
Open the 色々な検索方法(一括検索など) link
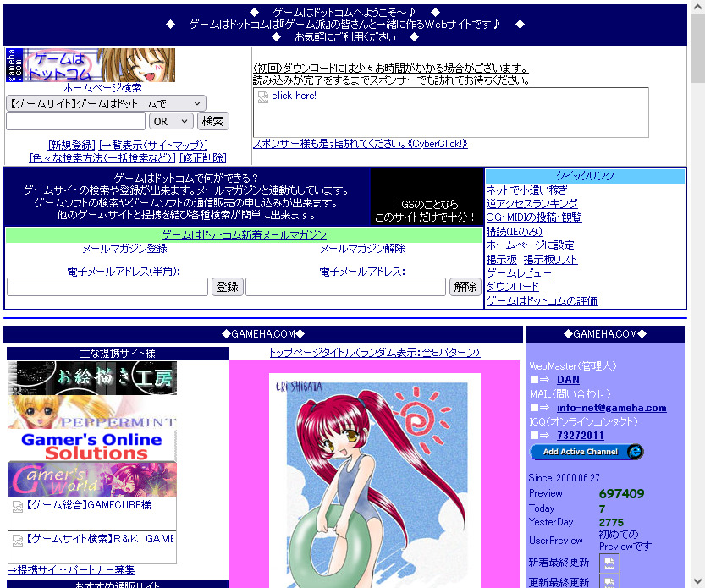tap(102, 158)
